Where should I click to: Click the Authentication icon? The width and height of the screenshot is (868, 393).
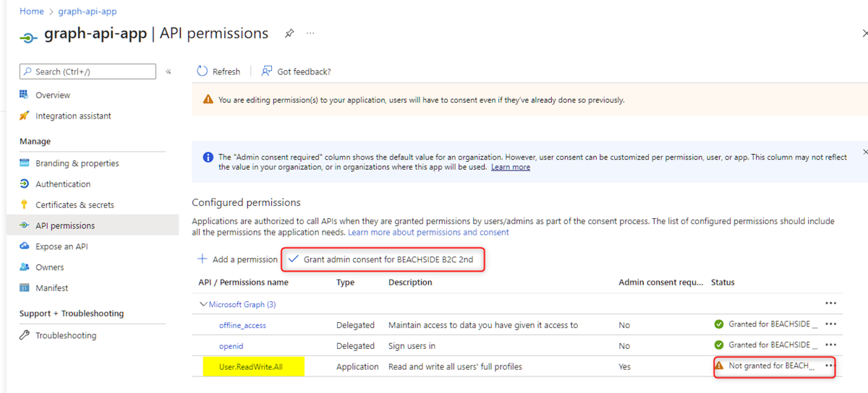click(x=24, y=184)
